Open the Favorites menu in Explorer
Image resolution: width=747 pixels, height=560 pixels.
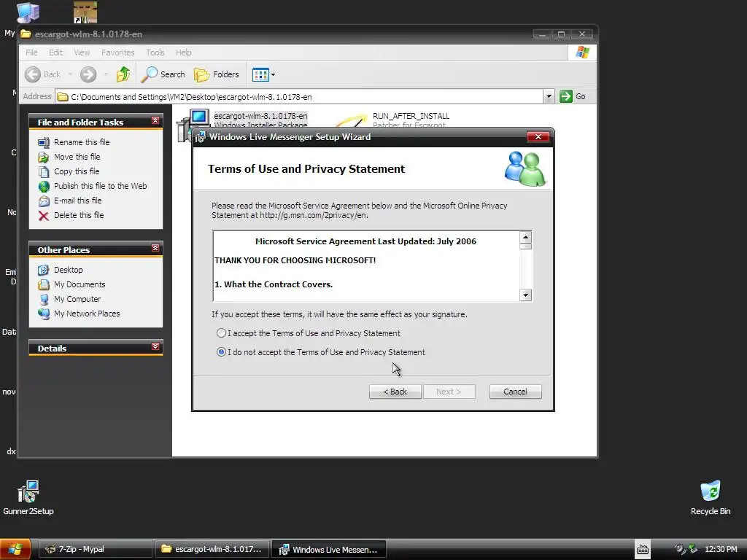(x=117, y=52)
